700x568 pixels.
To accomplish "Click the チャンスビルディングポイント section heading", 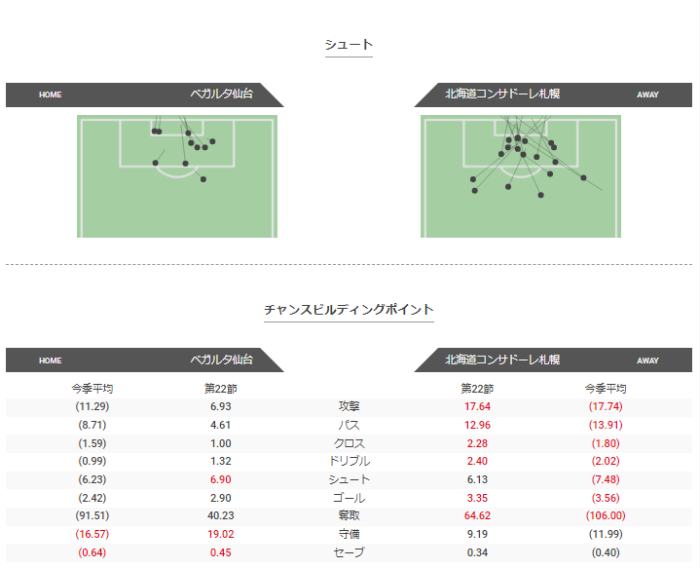I will [x=349, y=310].
